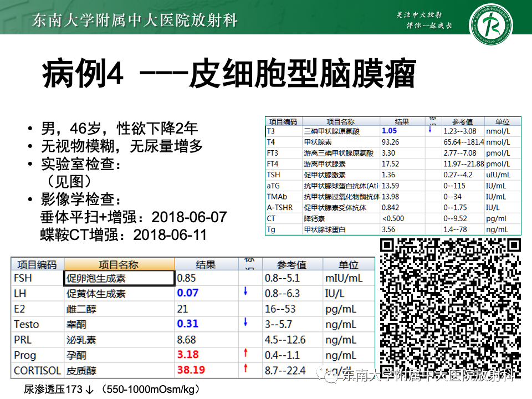Viewport: 532px width, 399px height.
Task: Click the blue down arrow in LH row
Action: pyautogui.click(x=245, y=291)
